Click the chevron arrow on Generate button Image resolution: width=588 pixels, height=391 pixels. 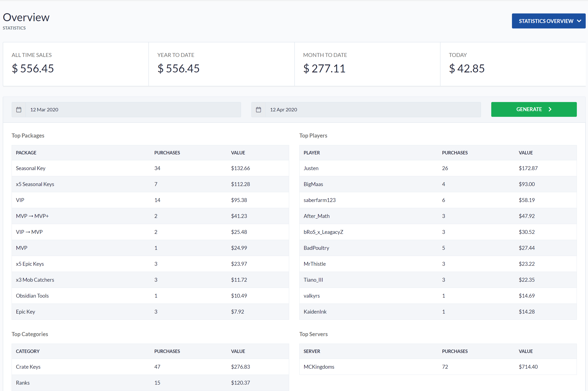(x=550, y=109)
